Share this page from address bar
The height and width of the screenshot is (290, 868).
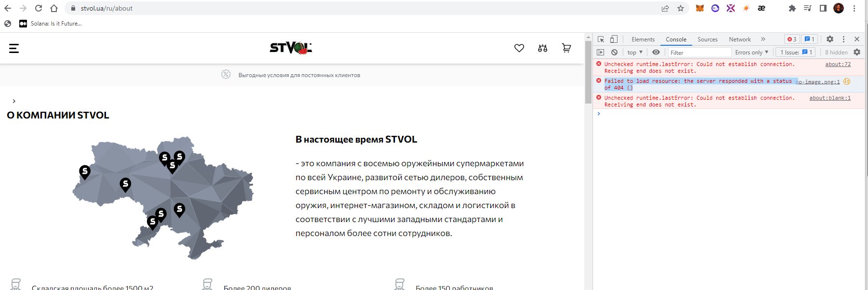[665, 8]
